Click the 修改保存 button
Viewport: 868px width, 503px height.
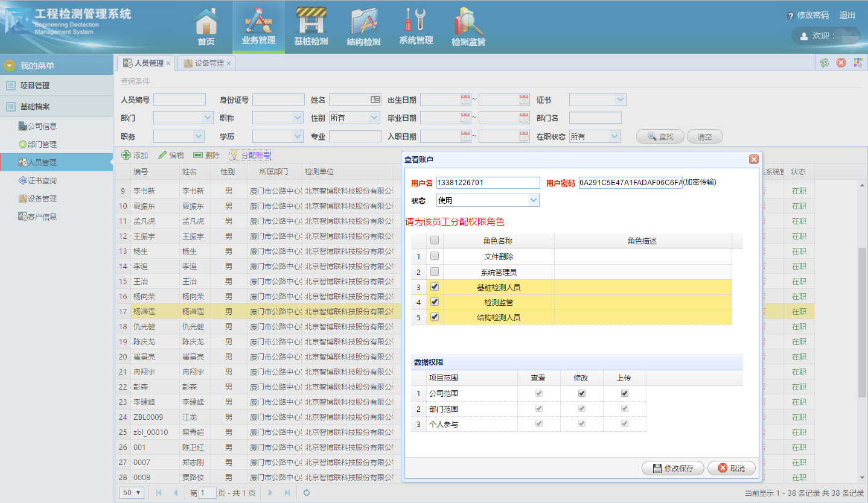(673, 468)
